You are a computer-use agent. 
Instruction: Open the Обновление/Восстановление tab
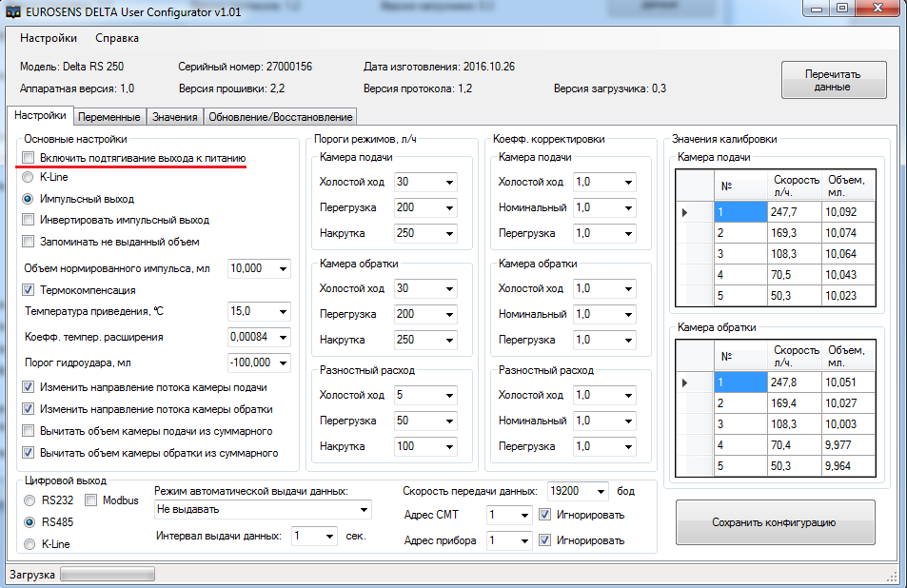(x=280, y=117)
